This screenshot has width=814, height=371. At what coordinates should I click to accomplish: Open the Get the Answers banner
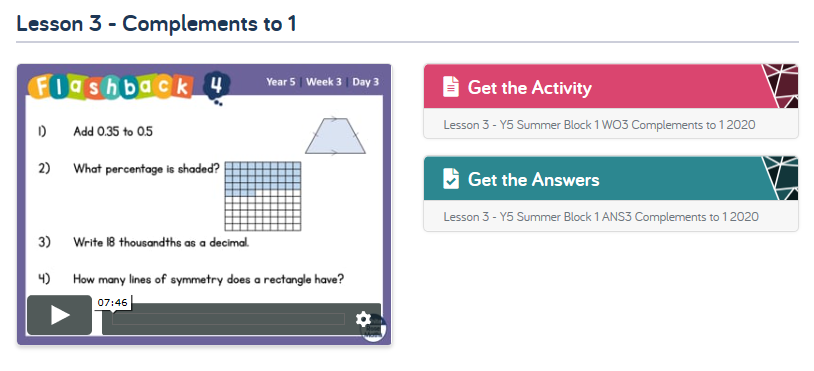coord(610,178)
